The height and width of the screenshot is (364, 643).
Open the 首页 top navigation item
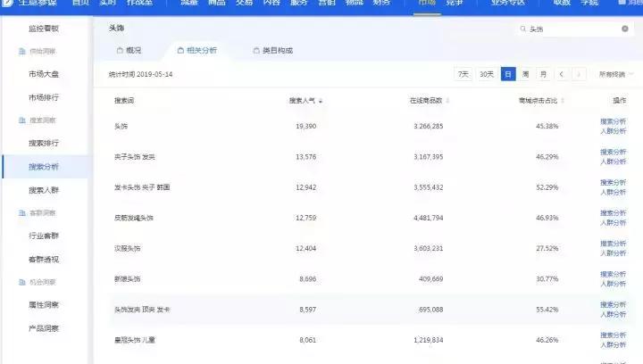[80, 3]
